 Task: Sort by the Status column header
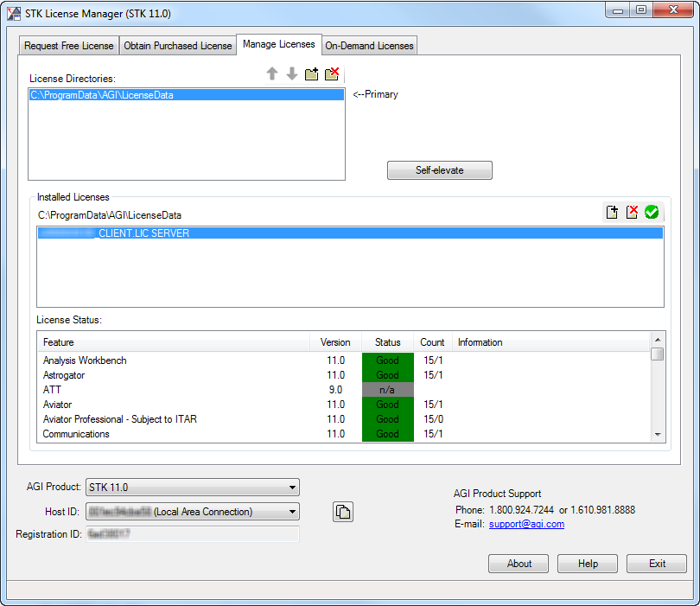tap(387, 342)
